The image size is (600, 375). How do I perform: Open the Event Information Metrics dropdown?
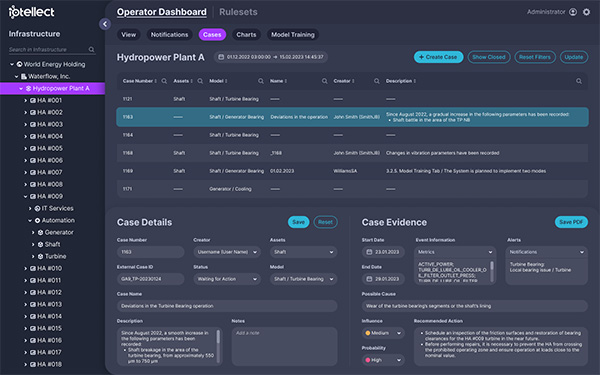(455, 252)
